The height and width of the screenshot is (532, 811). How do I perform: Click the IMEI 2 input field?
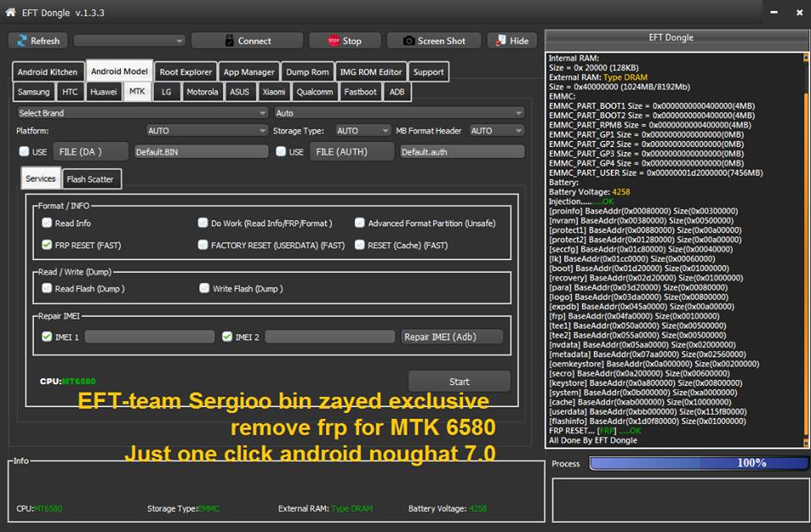click(x=330, y=337)
